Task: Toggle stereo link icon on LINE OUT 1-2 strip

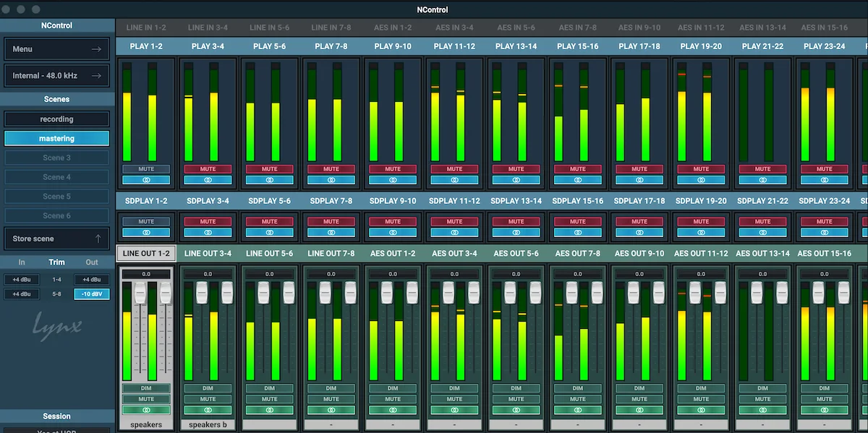Action: (146, 410)
